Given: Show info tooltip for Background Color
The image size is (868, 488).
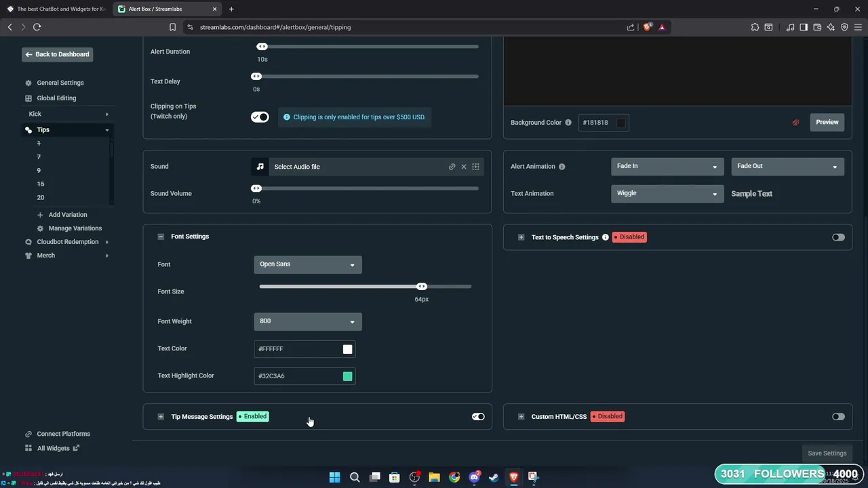Looking at the screenshot, I should (568, 123).
